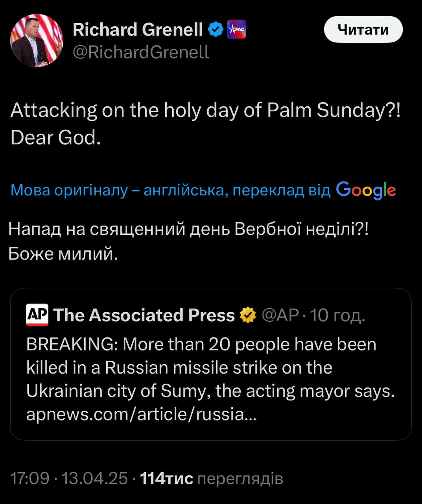This screenshot has height=504, width=422.
Task: Open The Associated Press account name
Action: (x=144, y=315)
